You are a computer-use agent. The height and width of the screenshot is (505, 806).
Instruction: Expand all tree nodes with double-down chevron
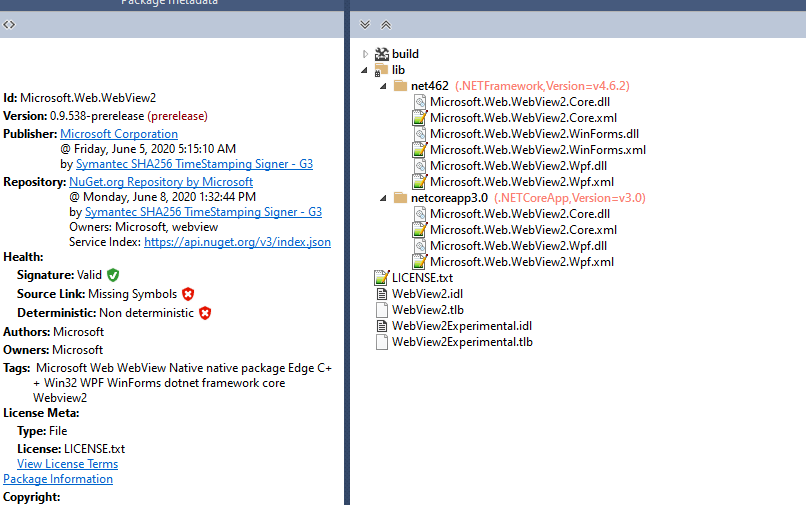click(x=365, y=25)
